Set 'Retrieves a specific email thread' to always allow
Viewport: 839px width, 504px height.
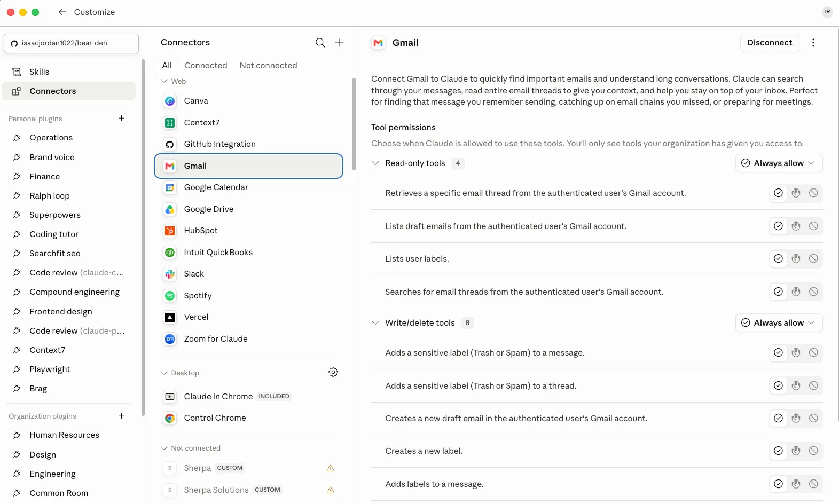pos(778,193)
